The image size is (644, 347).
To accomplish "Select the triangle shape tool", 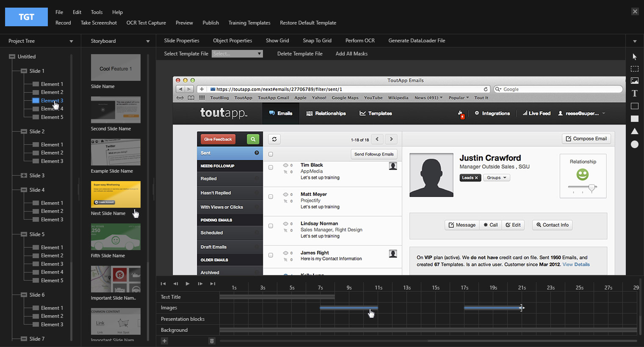I will (634, 131).
